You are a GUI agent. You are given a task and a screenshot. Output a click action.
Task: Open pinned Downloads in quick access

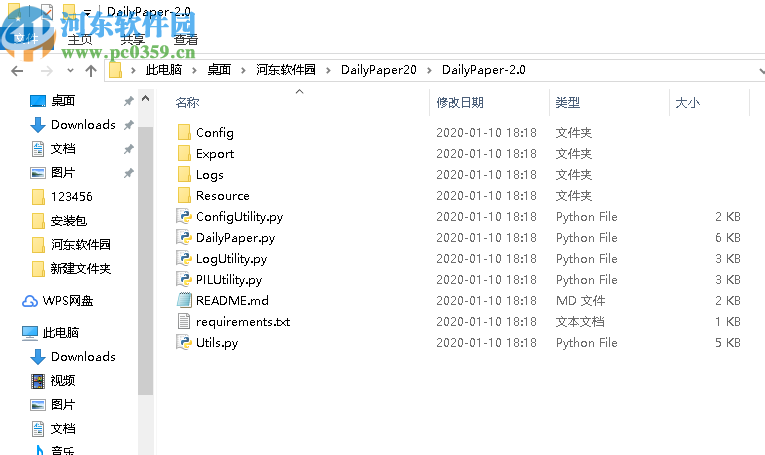click(x=73, y=125)
